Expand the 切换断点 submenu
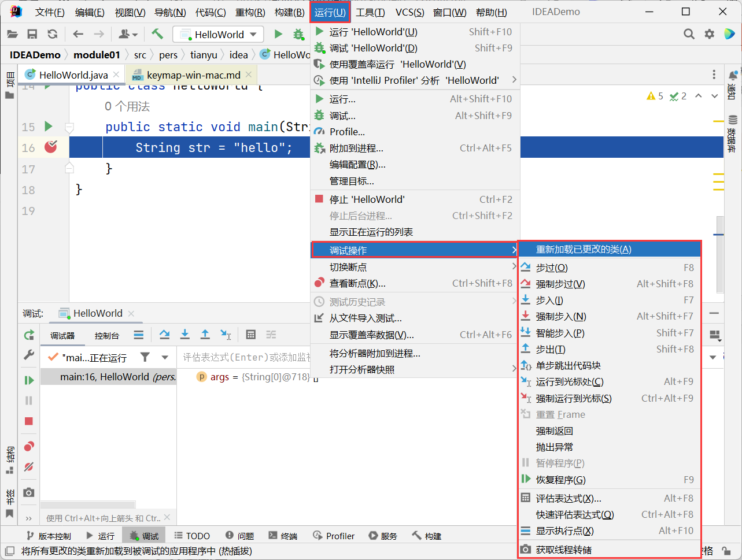The height and width of the screenshot is (560, 742). pos(415,267)
